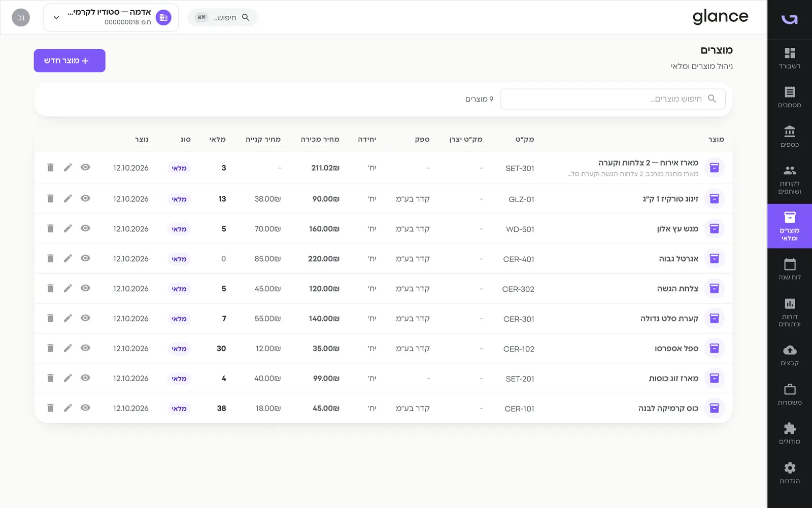Expand the business selector dropdown
Image resolution: width=812 pixels, height=508 pixels.
[111, 17]
